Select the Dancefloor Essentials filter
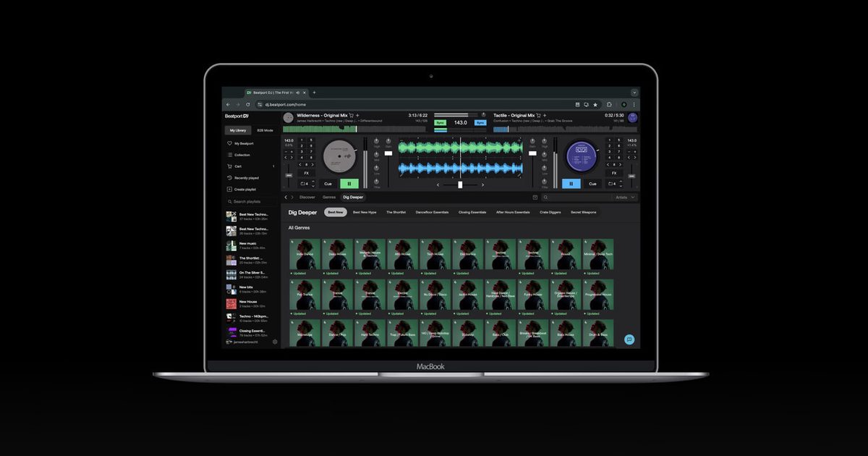 432,212
